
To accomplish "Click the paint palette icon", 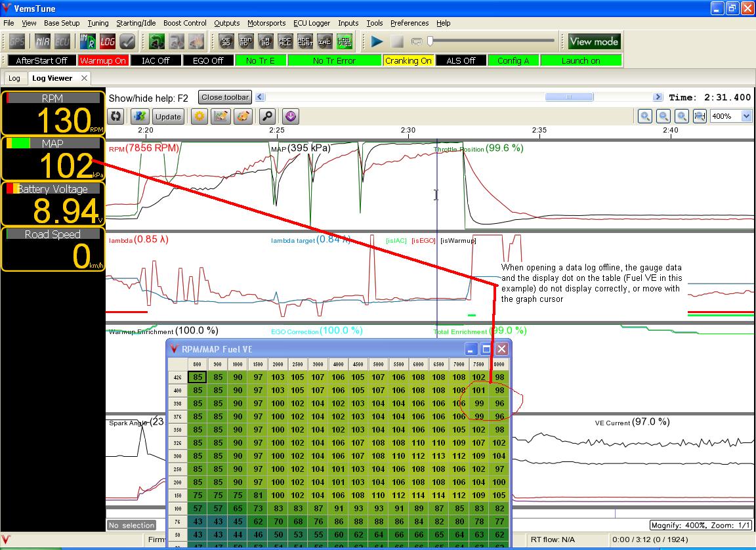I will pos(243,116).
